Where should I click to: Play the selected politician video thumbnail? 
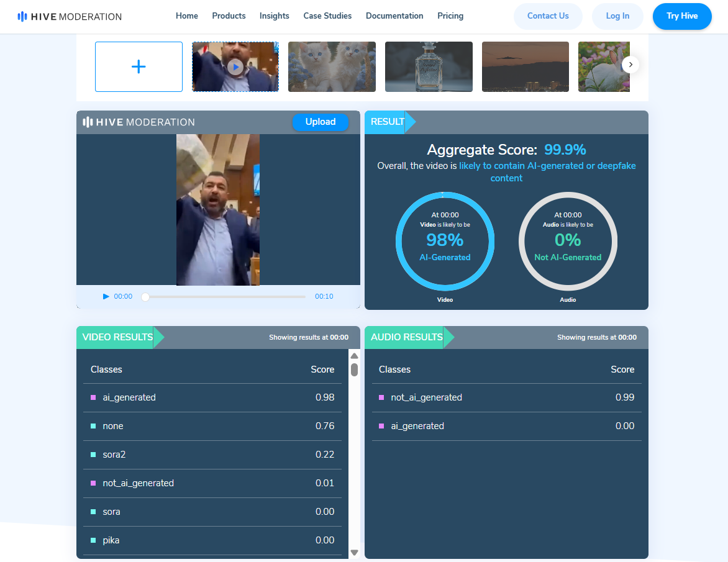click(x=235, y=67)
